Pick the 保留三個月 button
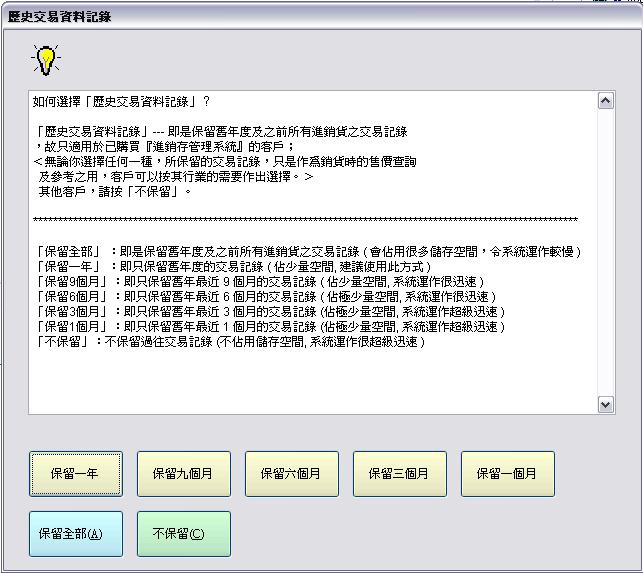This screenshot has height=573, width=643. pos(399,474)
